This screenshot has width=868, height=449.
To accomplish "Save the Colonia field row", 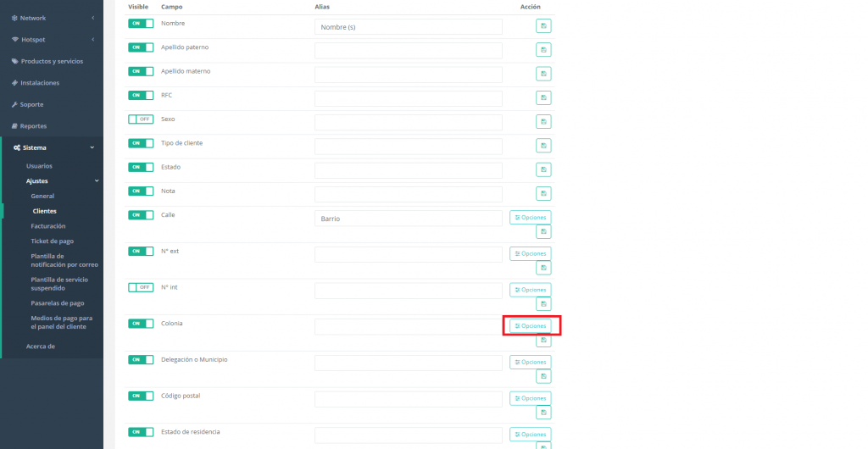I will tap(543, 340).
